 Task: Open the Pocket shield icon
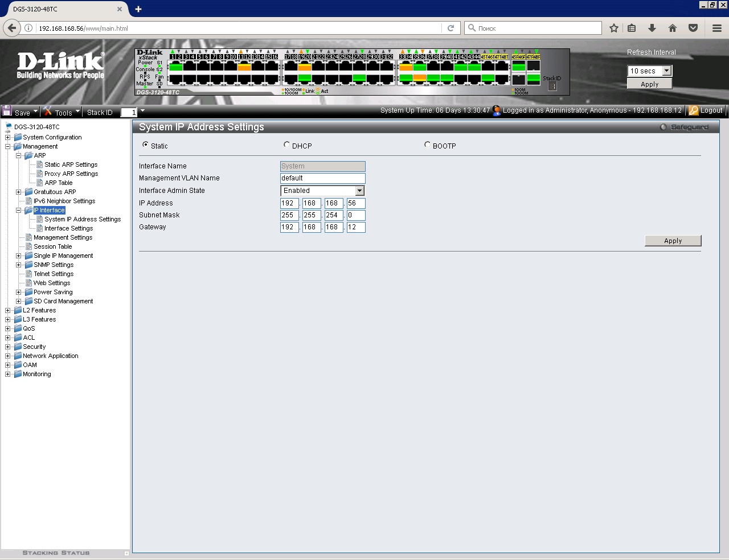point(693,28)
